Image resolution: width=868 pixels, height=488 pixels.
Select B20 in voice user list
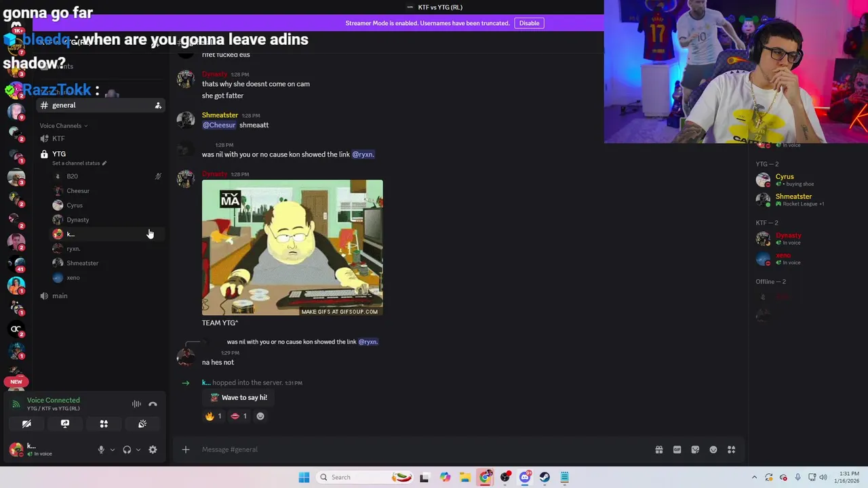[x=107, y=176]
